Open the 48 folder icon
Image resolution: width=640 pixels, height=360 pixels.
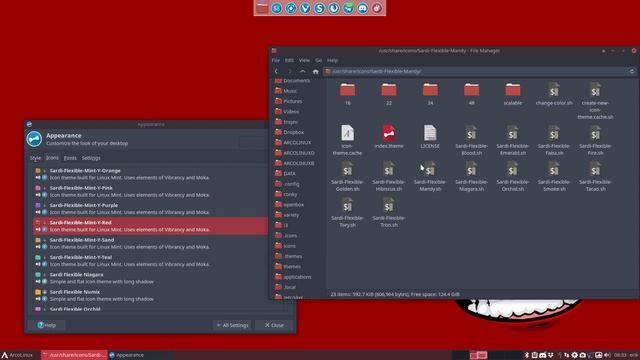pos(471,90)
